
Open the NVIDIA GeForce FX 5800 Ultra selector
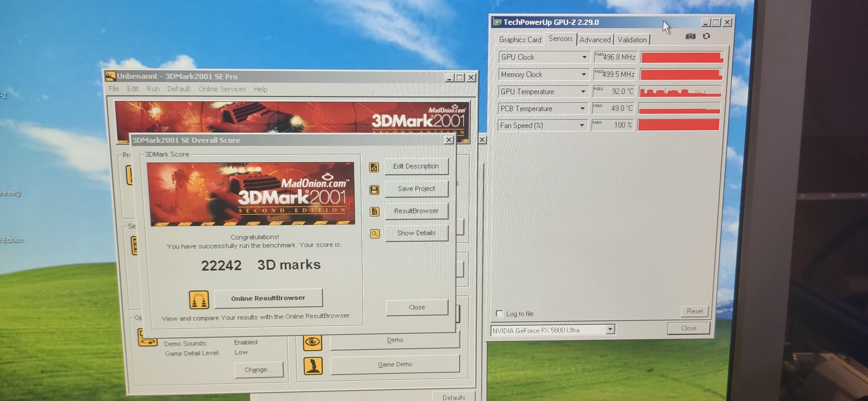(553, 330)
